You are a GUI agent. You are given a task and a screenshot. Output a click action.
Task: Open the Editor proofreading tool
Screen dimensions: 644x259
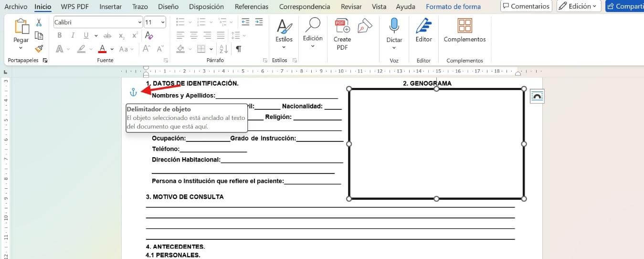point(423,26)
